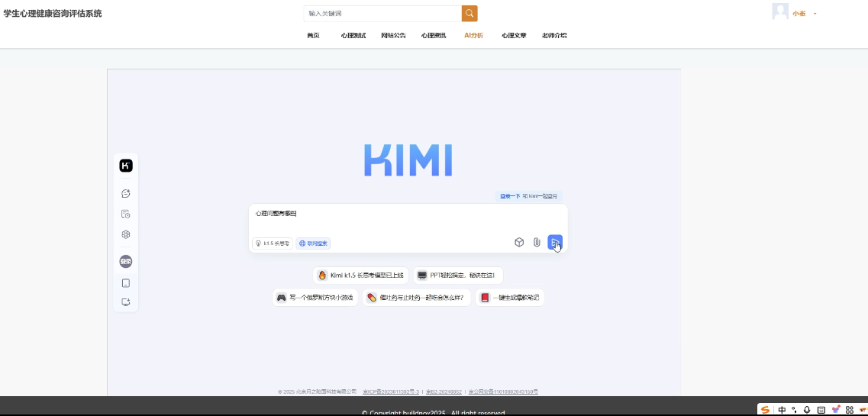Viewport: 868px width, 416px height.
Task: Click the Kimi k1.5 长思考模型已上线 suggestion
Action: [360, 275]
